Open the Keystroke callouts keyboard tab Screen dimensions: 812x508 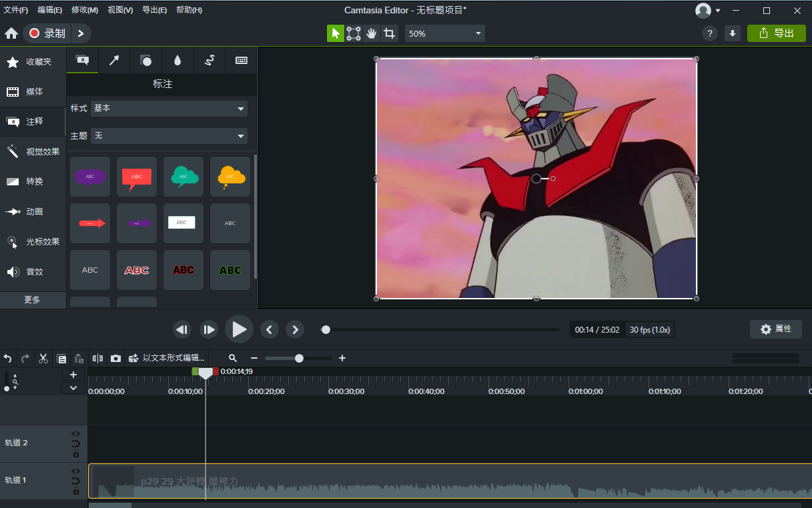pyautogui.click(x=242, y=60)
